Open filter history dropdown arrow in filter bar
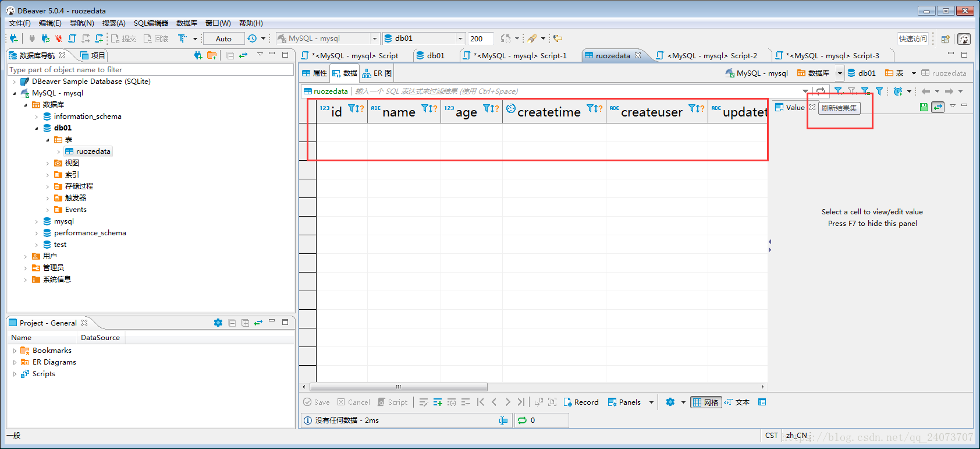 click(805, 91)
